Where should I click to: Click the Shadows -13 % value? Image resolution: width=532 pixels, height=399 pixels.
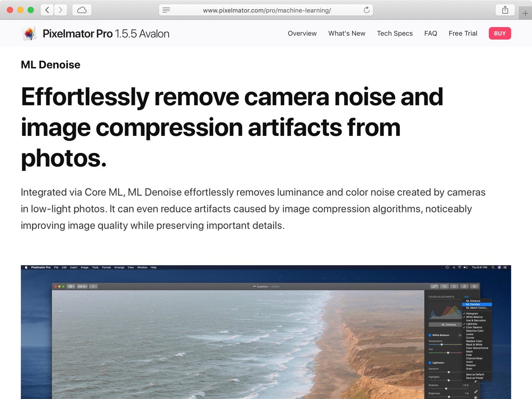pyautogui.click(x=465, y=385)
